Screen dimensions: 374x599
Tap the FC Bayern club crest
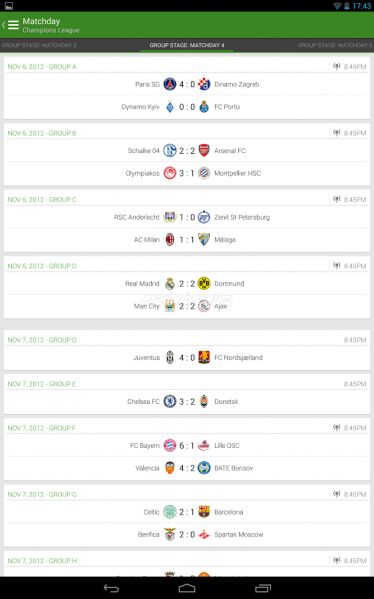coord(170,445)
